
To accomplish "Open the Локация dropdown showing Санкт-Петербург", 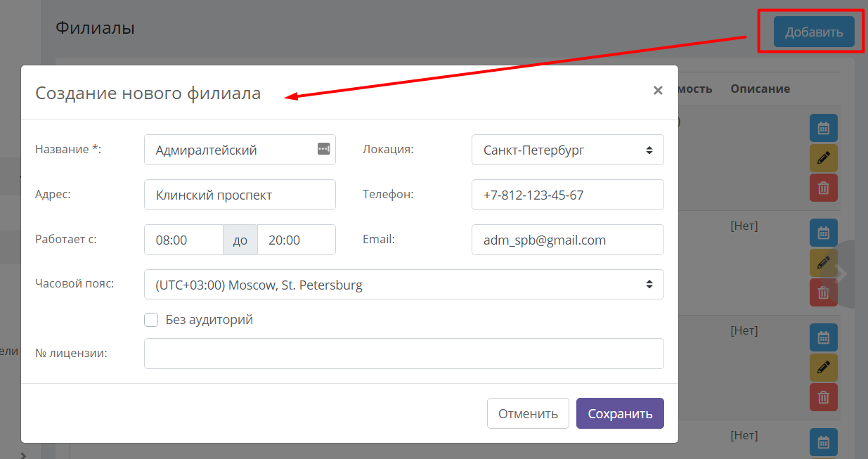I will point(568,150).
